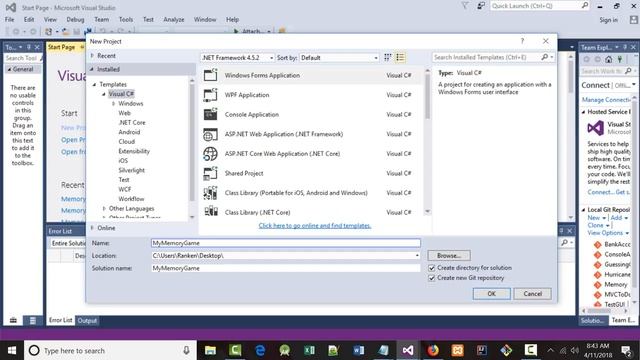
Task: Click in project Name field
Action: click(x=286, y=243)
